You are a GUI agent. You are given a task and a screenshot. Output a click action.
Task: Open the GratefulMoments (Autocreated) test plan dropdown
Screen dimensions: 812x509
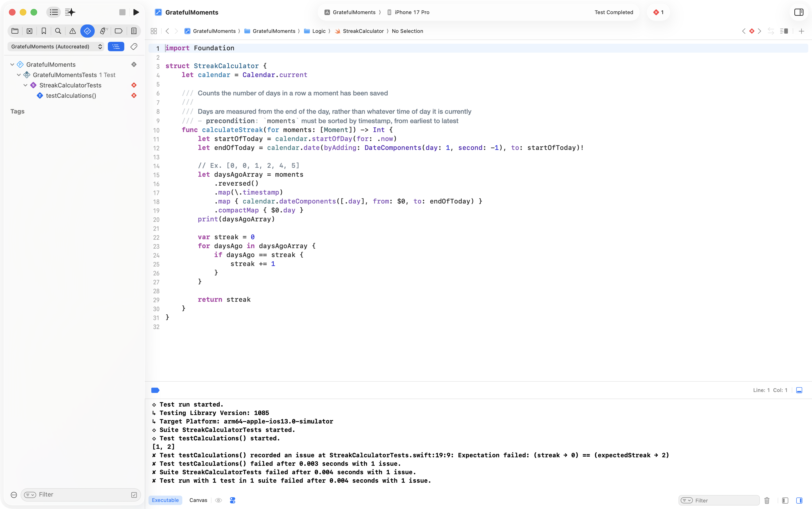coord(56,47)
